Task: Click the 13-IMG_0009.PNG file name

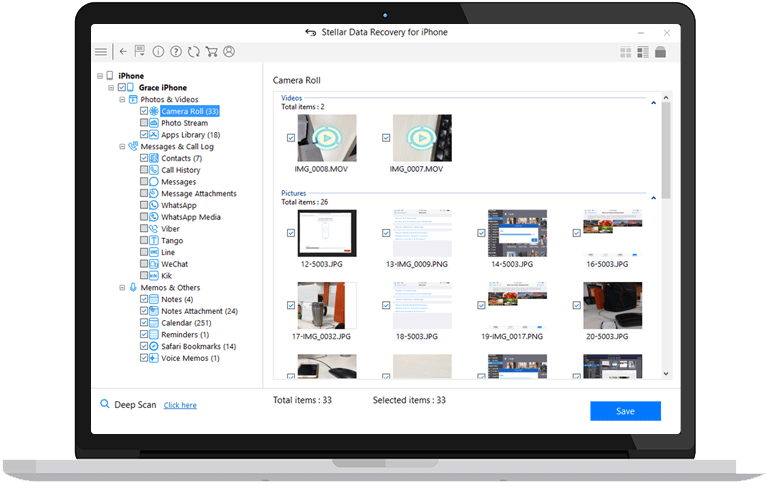Action: (417, 264)
